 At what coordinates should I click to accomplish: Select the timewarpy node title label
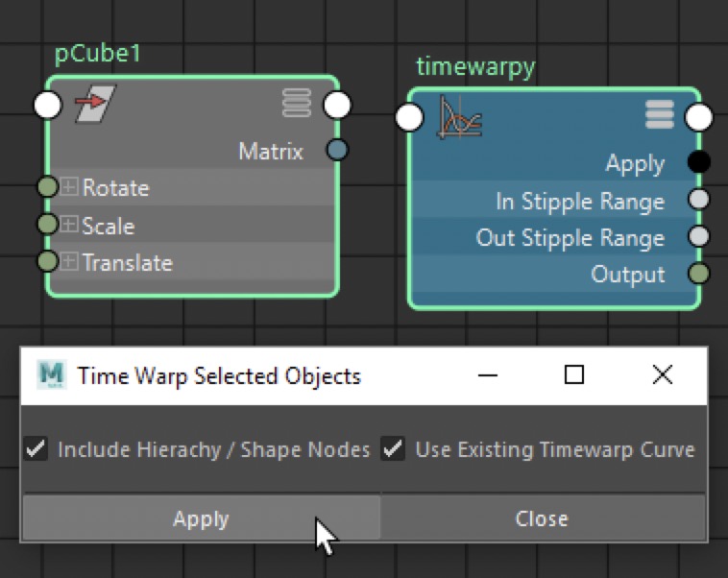tap(475, 67)
